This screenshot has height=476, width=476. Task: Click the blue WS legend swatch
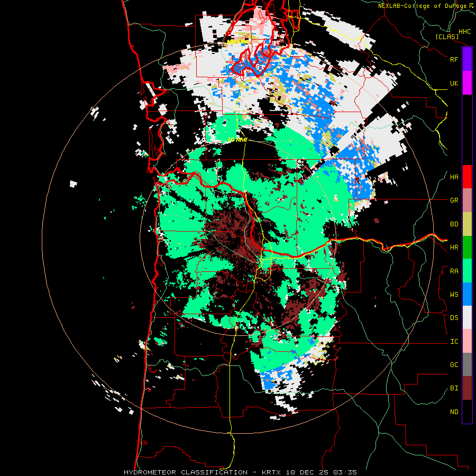pos(467,294)
